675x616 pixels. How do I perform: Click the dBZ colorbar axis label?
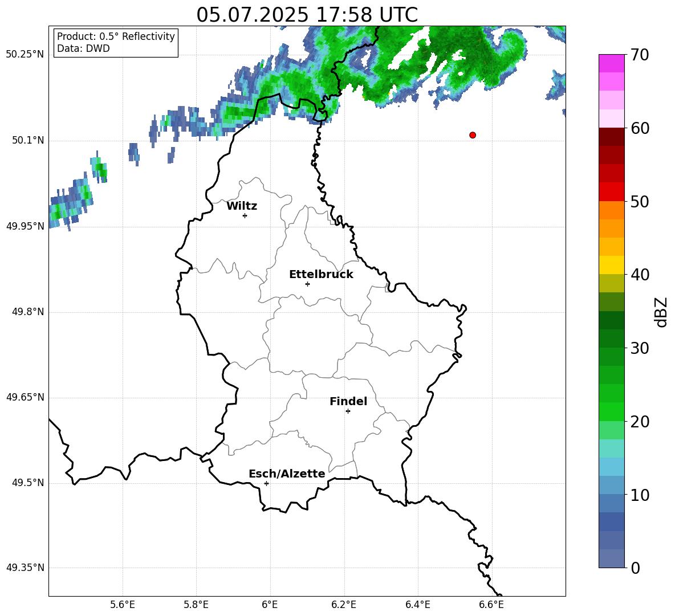tap(661, 312)
